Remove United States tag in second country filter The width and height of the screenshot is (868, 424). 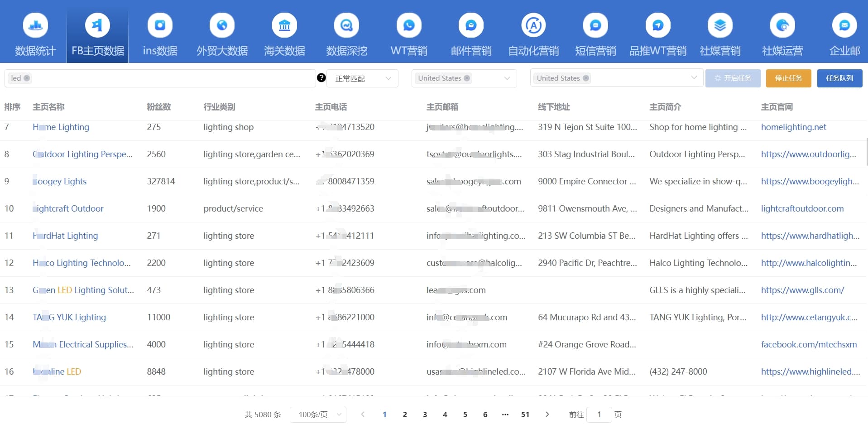(586, 78)
